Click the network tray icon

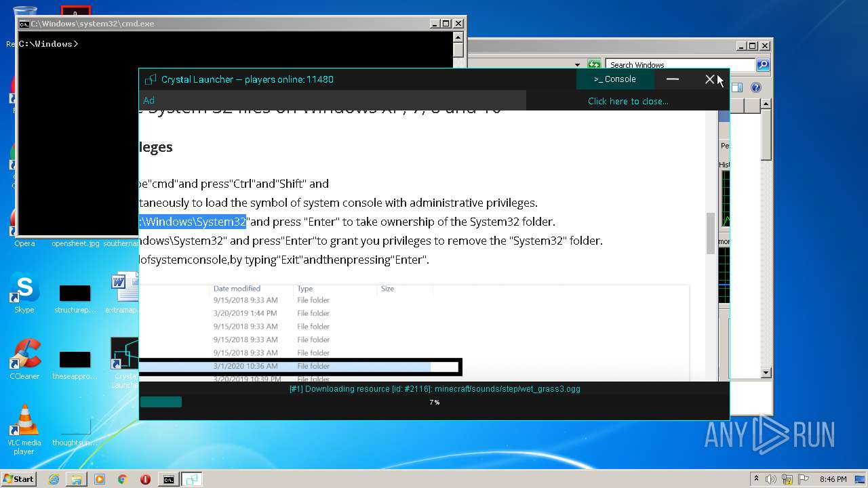click(x=787, y=479)
